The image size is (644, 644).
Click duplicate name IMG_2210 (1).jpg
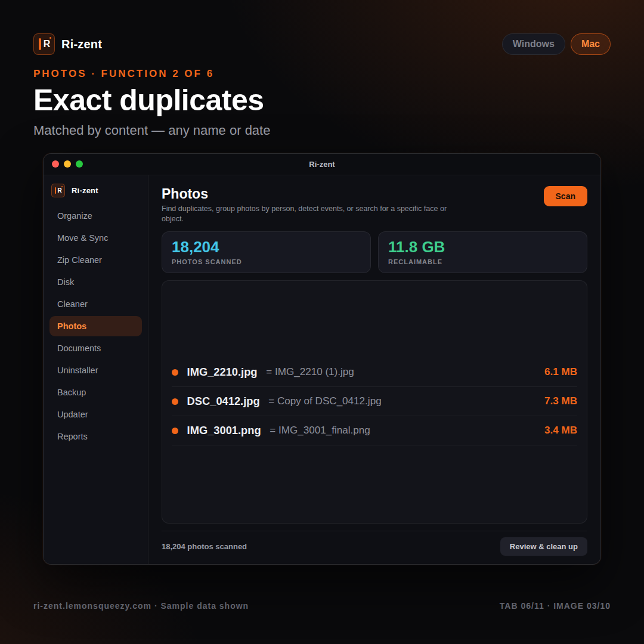314,371
